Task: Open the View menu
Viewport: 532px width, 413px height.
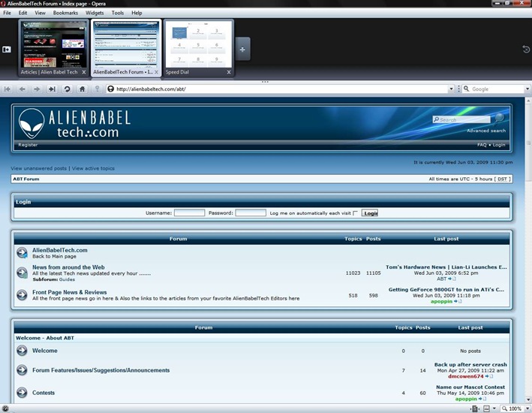Action: click(x=40, y=13)
